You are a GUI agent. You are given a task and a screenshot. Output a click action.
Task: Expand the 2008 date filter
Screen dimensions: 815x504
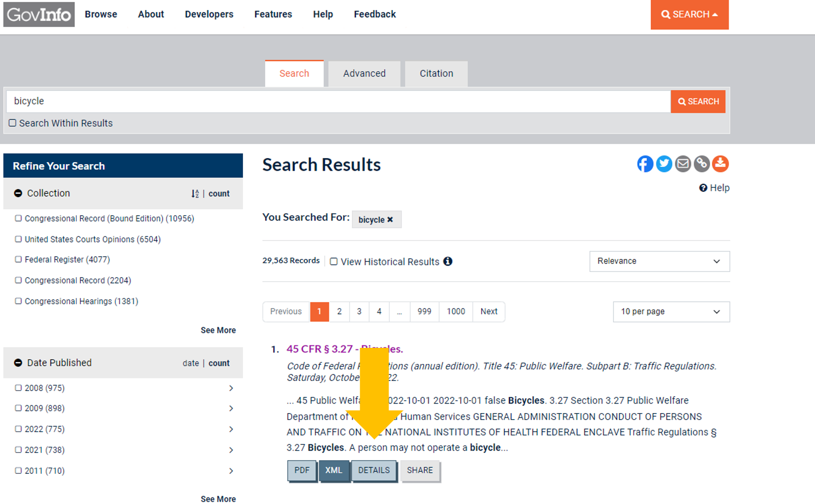pyautogui.click(x=231, y=388)
